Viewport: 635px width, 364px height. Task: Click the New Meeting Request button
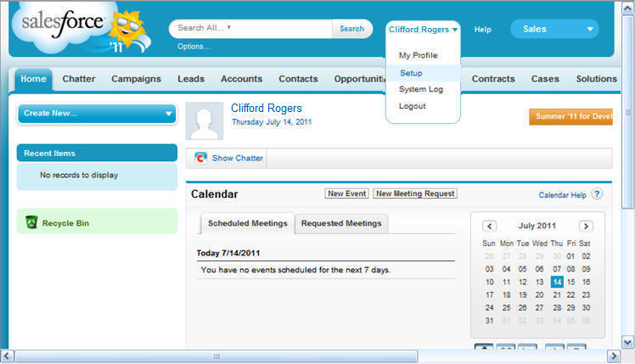click(415, 193)
